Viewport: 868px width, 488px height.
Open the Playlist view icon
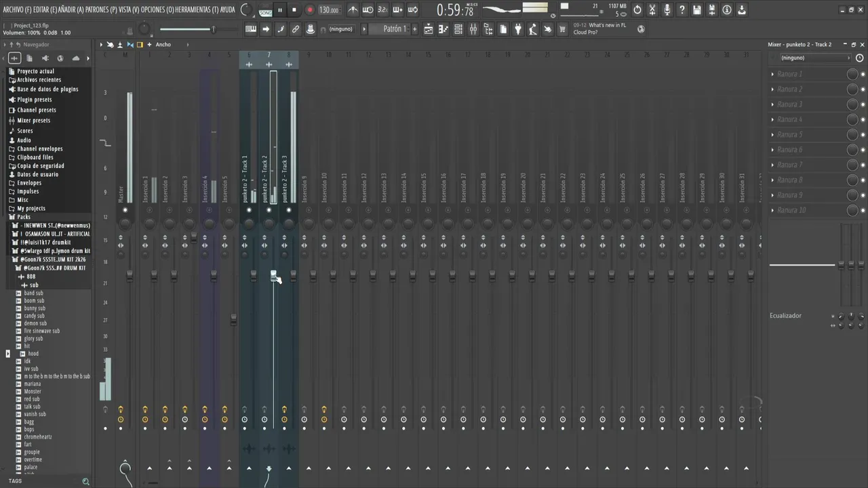[429, 29]
